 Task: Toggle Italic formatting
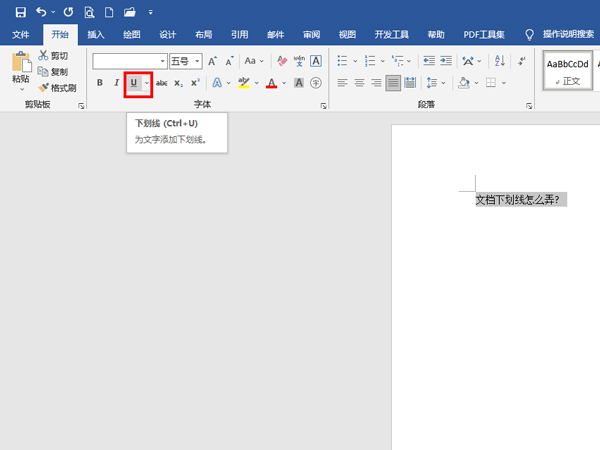coord(116,83)
